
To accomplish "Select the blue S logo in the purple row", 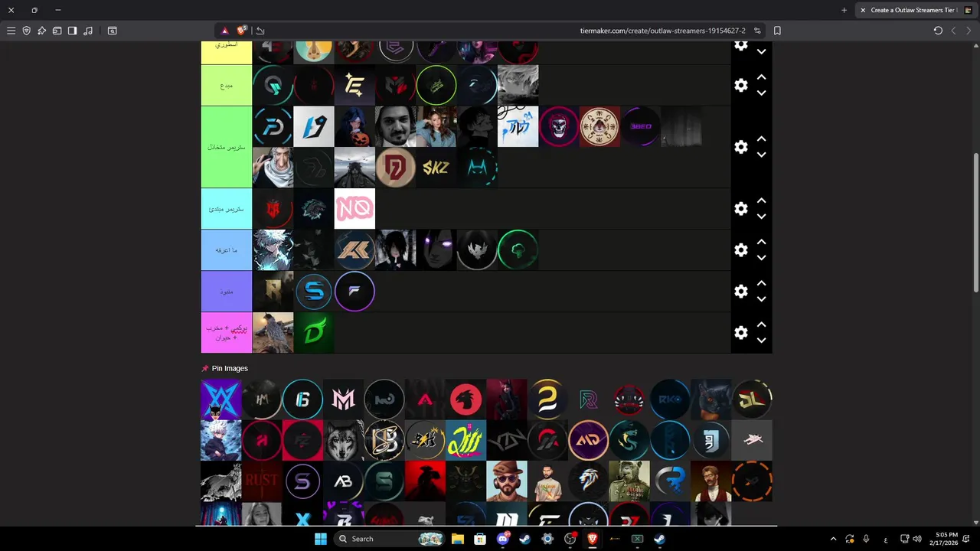I will coord(314,292).
